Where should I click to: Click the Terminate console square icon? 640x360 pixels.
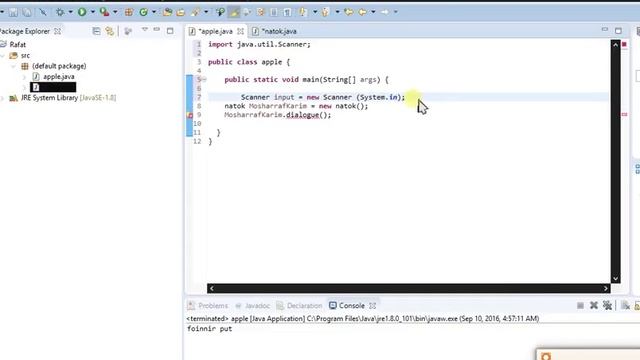click(x=580, y=305)
